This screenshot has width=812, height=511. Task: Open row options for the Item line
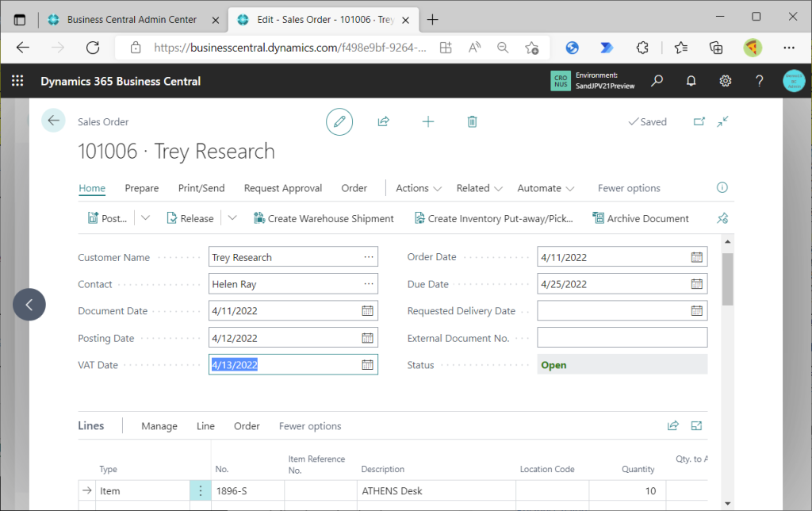[x=201, y=490]
